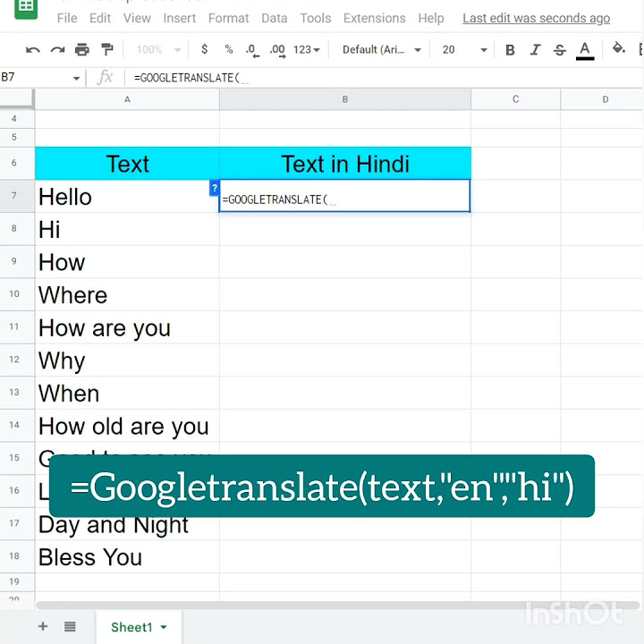Format as percent icon
This screenshot has height=644, width=644.
click(229, 50)
